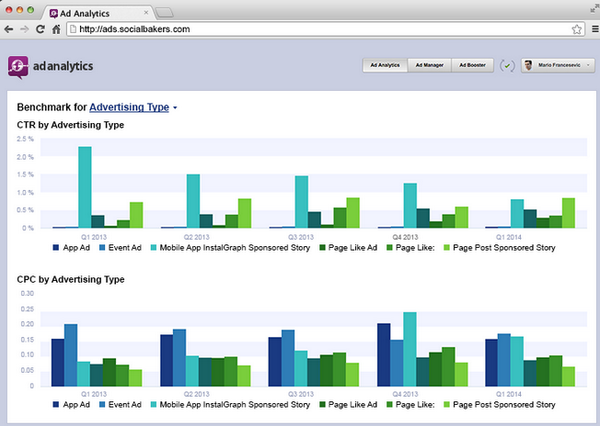Toggle Page Like Ad in CTR legend
Image resolution: width=600 pixels, height=426 pixels.
(x=348, y=248)
